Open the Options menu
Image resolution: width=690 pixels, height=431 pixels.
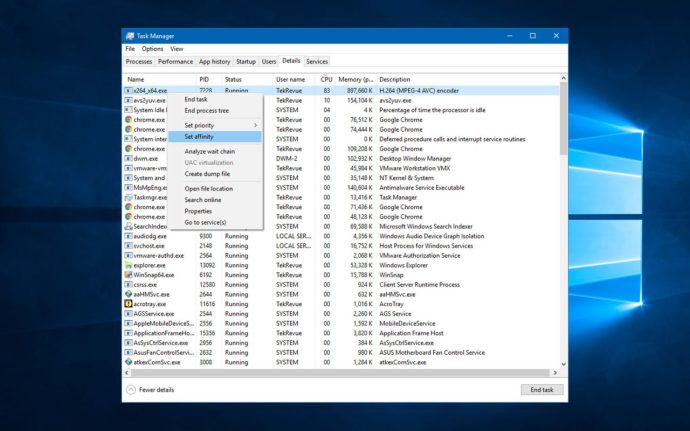click(152, 48)
